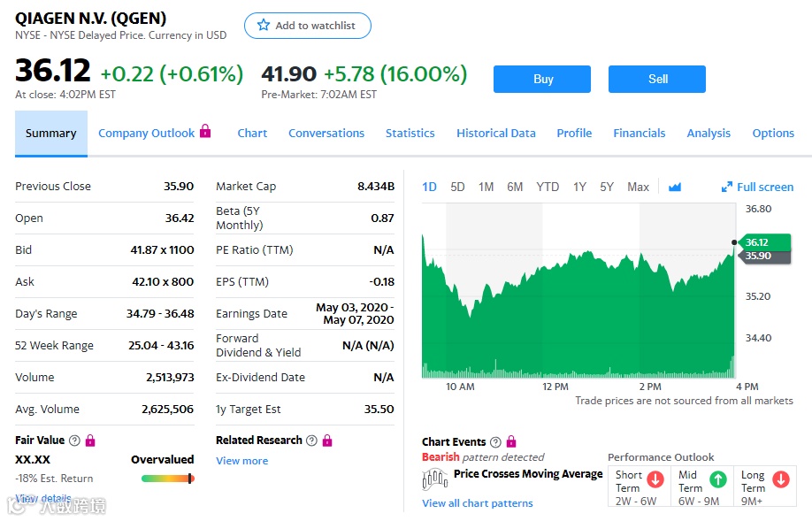Click the Sell button
This screenshot has width=812, height=521.
(657, 80)
